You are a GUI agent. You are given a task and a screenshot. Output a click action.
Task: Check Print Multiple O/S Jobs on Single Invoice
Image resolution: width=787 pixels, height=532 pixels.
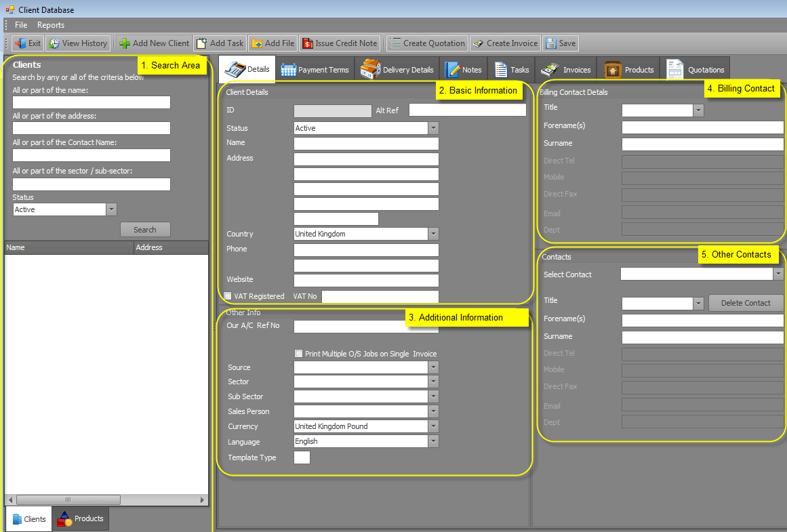pyautogui.click(x=298, y=353)
